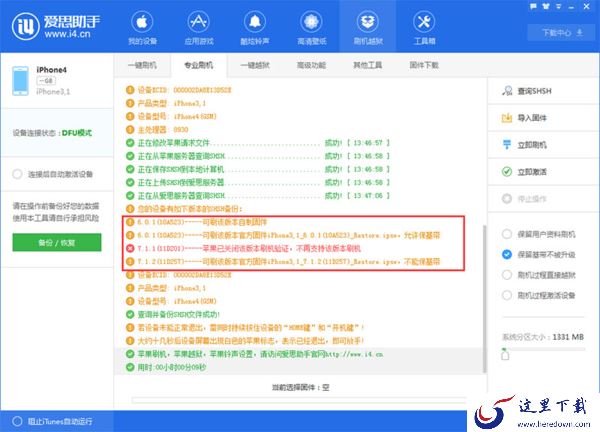The width and height of the screenshot is (600, 432).
Task: Switch to the 一键越狱 tab
Action: [255, 65]
